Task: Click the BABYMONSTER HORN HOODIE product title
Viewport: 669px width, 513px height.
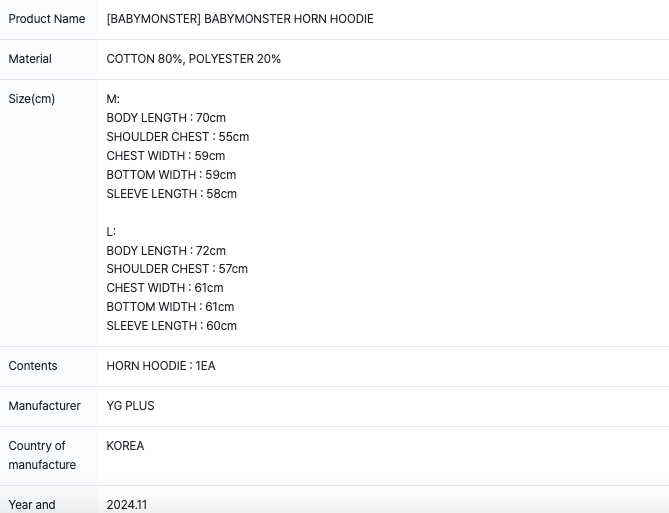Action: point(240,19)
